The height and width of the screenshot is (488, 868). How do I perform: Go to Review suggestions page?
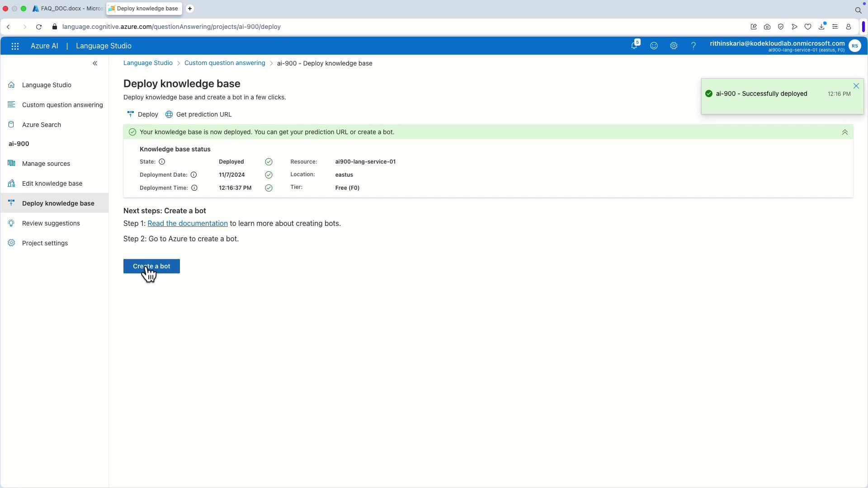[x=51, y=223]
